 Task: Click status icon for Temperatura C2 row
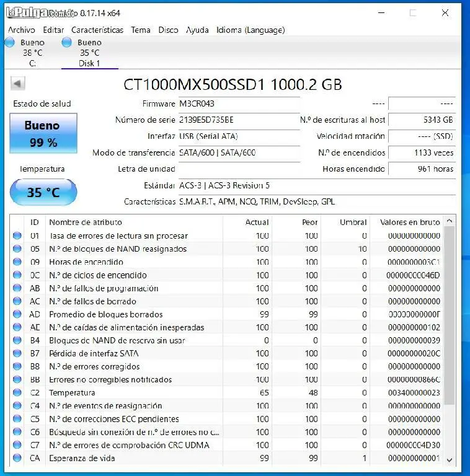pos(17,392)
